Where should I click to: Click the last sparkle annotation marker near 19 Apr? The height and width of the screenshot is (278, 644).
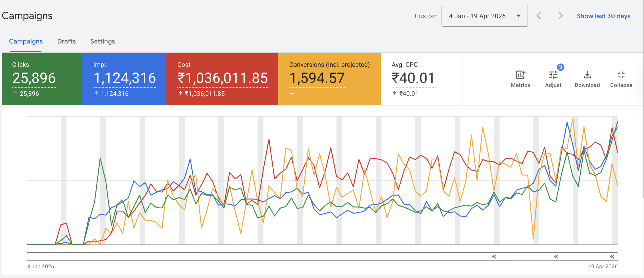[x=612, y=257]
